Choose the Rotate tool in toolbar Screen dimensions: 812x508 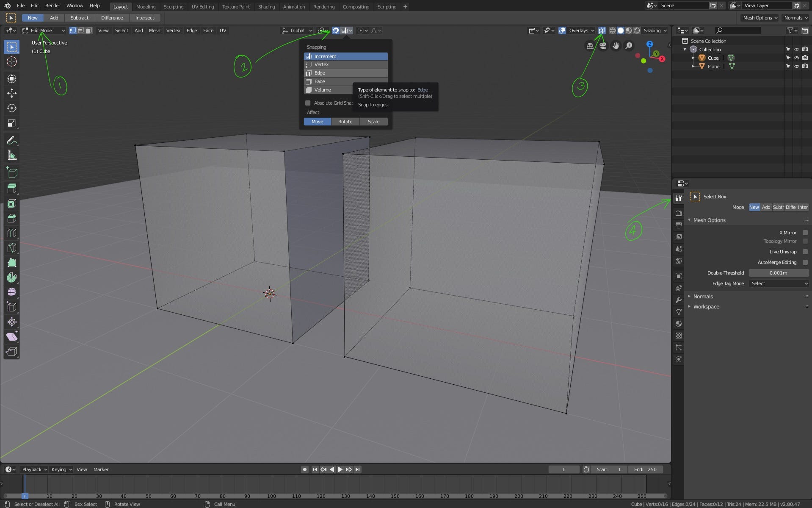tap(11, 108)
